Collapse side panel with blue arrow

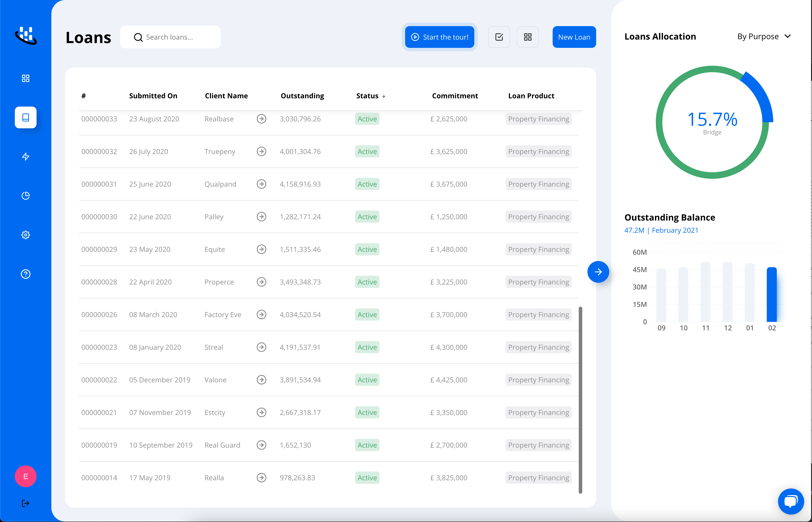(598, 272)
